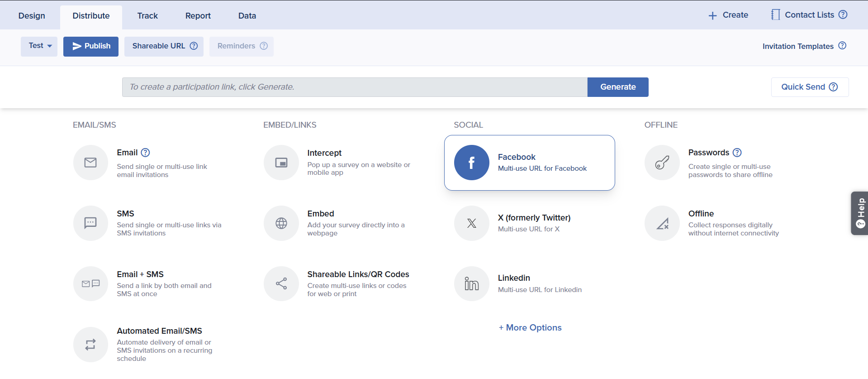Select the X (formerly Twitter) icon
Viewport: 868px width, 379px height.
tap(471, 223)
